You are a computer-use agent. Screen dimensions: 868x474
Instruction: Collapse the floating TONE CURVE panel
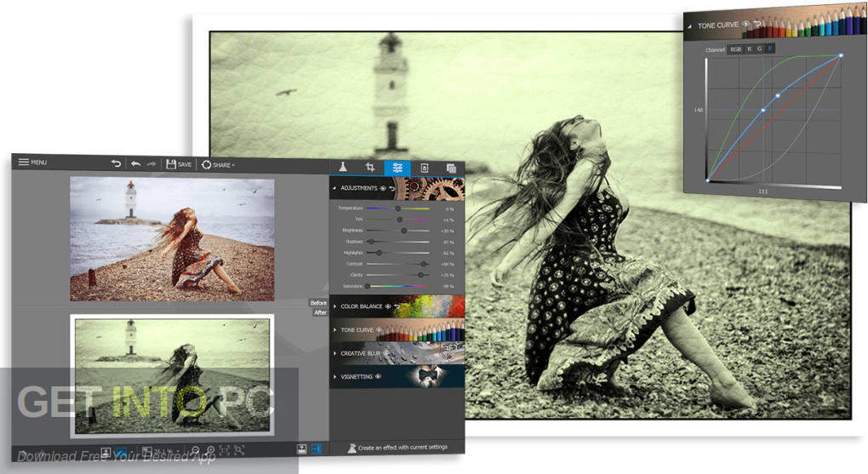690,26
